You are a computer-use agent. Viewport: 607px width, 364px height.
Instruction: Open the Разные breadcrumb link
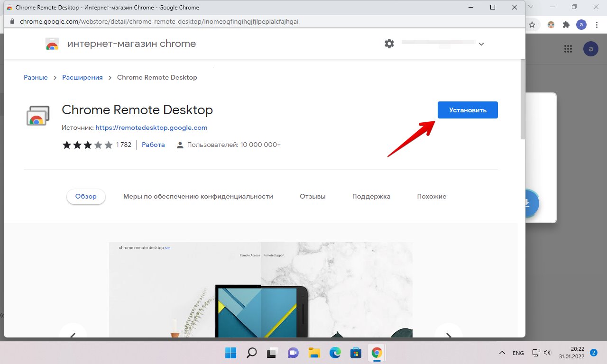[x=36, y=77]
